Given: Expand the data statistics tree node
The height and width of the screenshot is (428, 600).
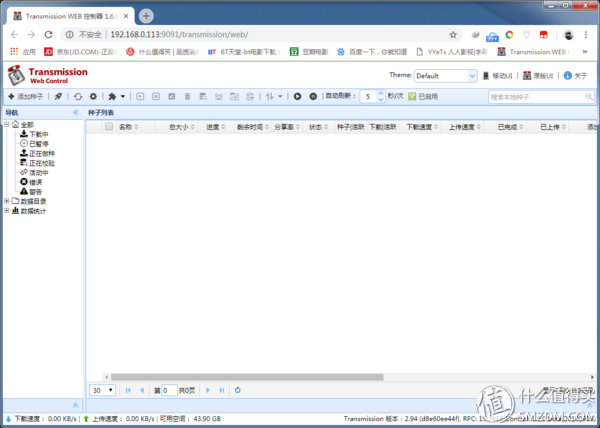Looking at the screenshot, I should pyautogui.click(x=7, y=210).
